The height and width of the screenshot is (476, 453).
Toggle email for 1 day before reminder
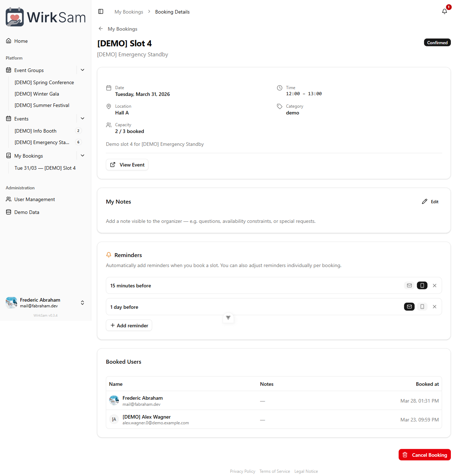click(x=409, y=307)
